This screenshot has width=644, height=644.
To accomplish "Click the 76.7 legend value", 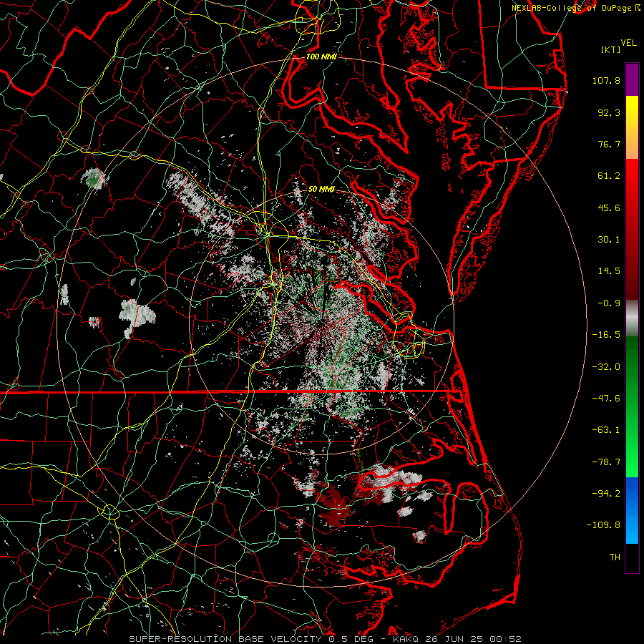I will 609,144.
